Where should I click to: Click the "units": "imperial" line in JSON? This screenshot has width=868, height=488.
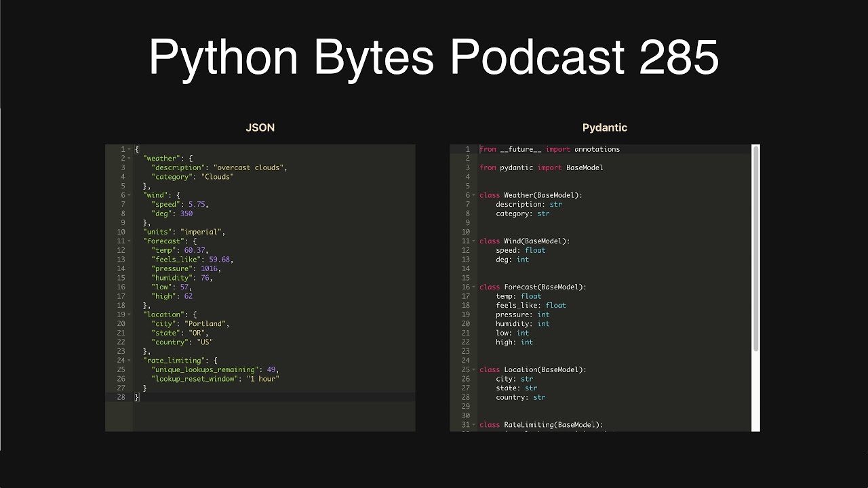(184, 232)
